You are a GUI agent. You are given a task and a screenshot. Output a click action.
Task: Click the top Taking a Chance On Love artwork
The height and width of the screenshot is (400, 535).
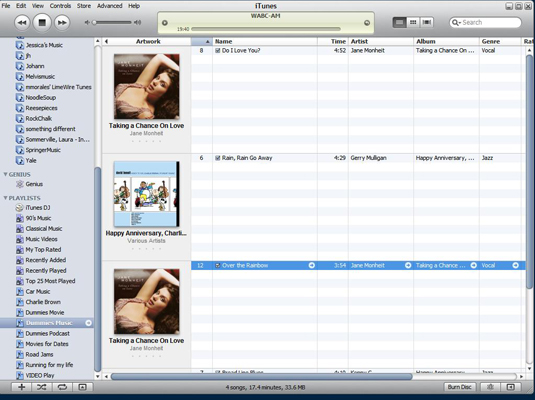(146, 86)
